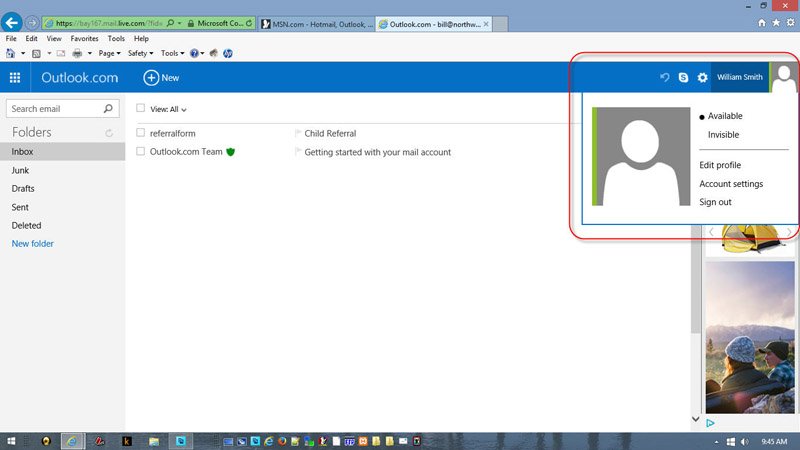Click the William Smith account name button
This screenshot has height=450, width=800.
tap(739, 78)
